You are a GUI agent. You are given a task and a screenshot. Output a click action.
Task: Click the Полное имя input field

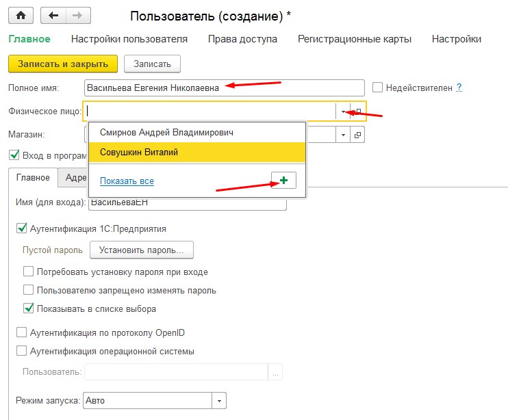224,88
